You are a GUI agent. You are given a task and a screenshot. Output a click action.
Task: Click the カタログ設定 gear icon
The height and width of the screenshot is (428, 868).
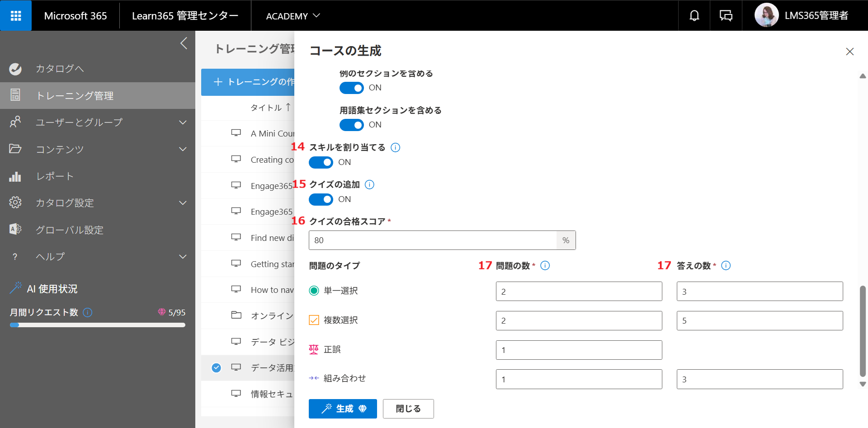[15, 202]
